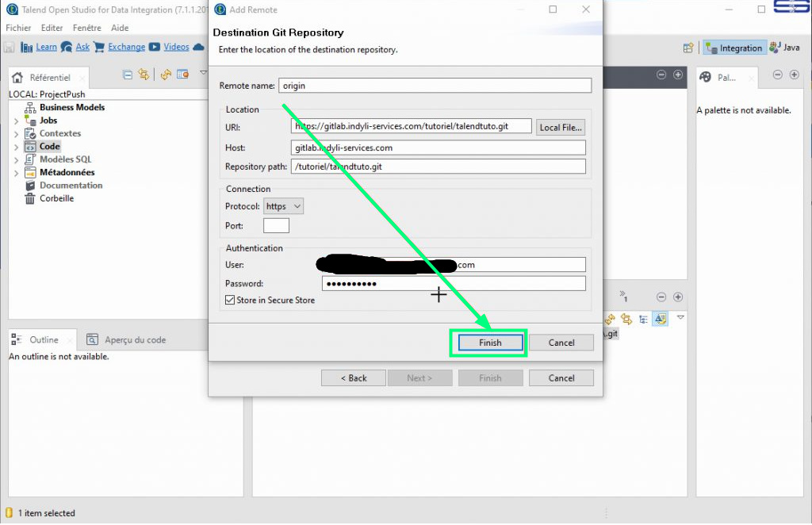The image size is (812, 525).
Task: Click the cloud icon after Videos
Action: [x=198, y=47]
